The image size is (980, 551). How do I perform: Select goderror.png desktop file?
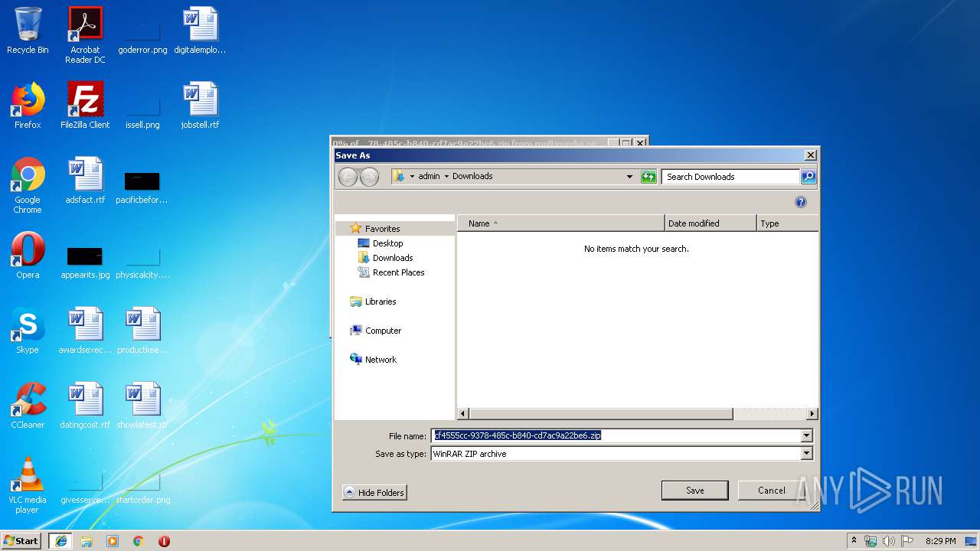[142, 31]
